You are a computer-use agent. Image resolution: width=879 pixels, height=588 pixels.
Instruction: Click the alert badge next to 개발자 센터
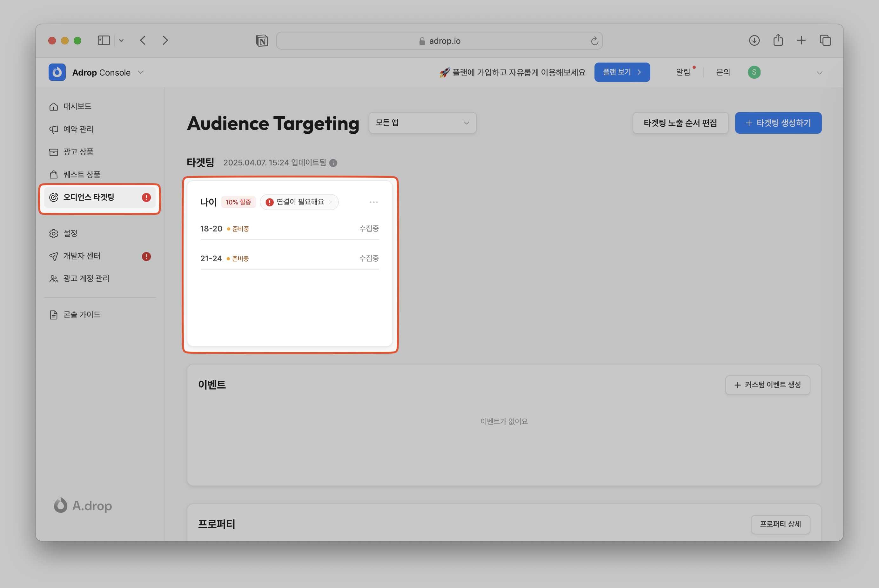(x=146, y=257)
